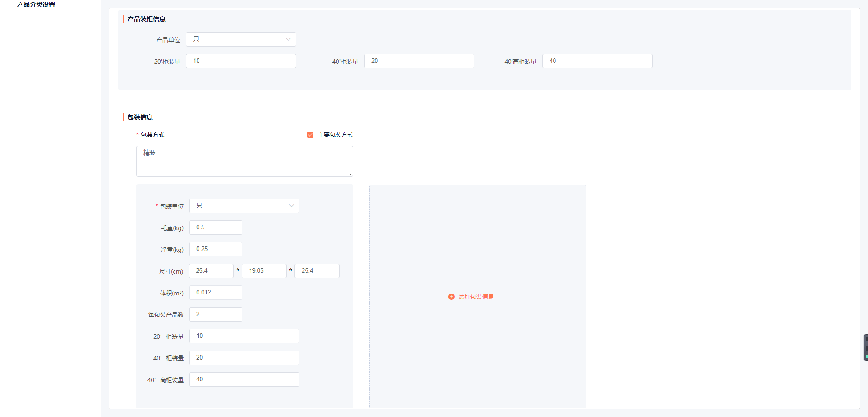
Task: Click 40' 高柜装量 field in 包装信息 panel
Action: (x=244, y=379)
